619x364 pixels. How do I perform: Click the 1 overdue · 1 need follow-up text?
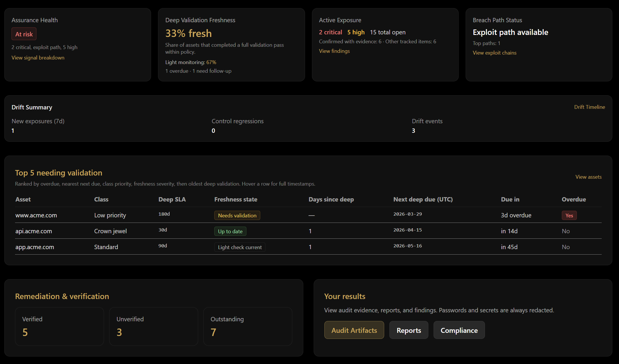198,71
